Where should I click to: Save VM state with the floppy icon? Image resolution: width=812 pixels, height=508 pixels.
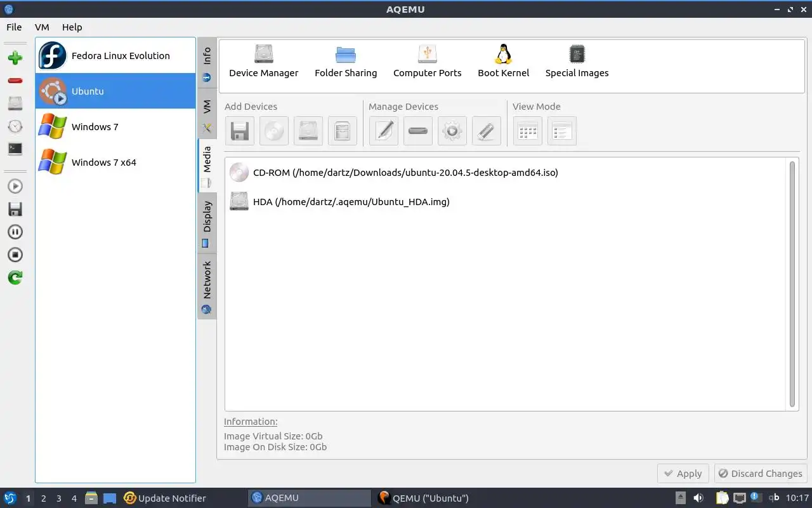click(x=15, y=209)
